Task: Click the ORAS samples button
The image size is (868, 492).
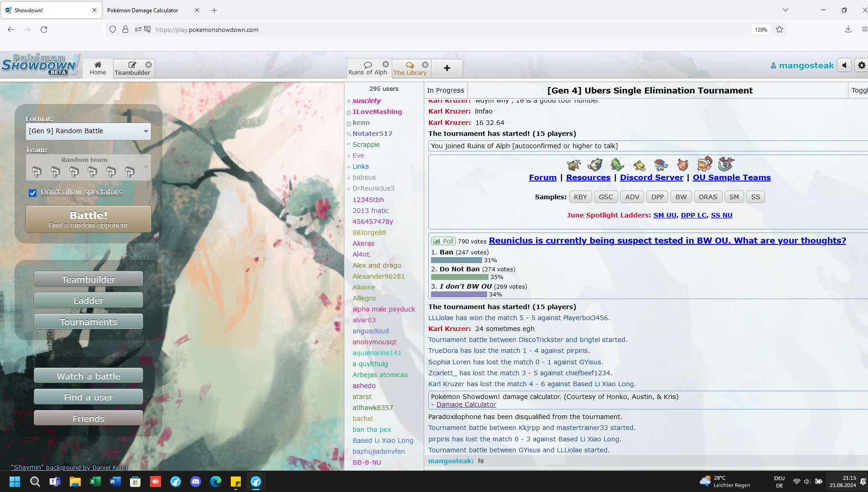Action: tap(708, 197)
